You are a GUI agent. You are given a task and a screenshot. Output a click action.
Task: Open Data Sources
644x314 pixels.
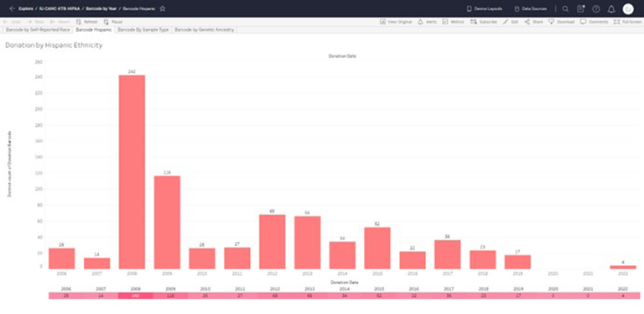pos(530,8)
